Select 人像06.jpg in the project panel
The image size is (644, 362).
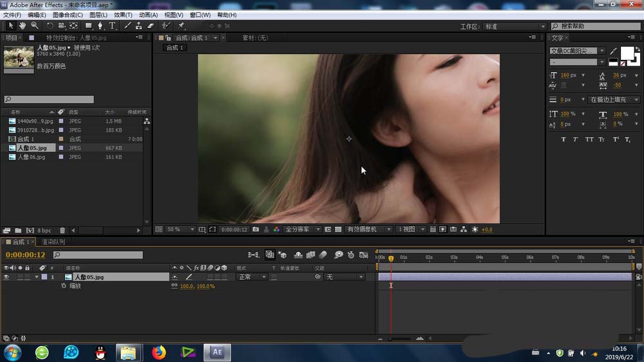click(31, 157)
